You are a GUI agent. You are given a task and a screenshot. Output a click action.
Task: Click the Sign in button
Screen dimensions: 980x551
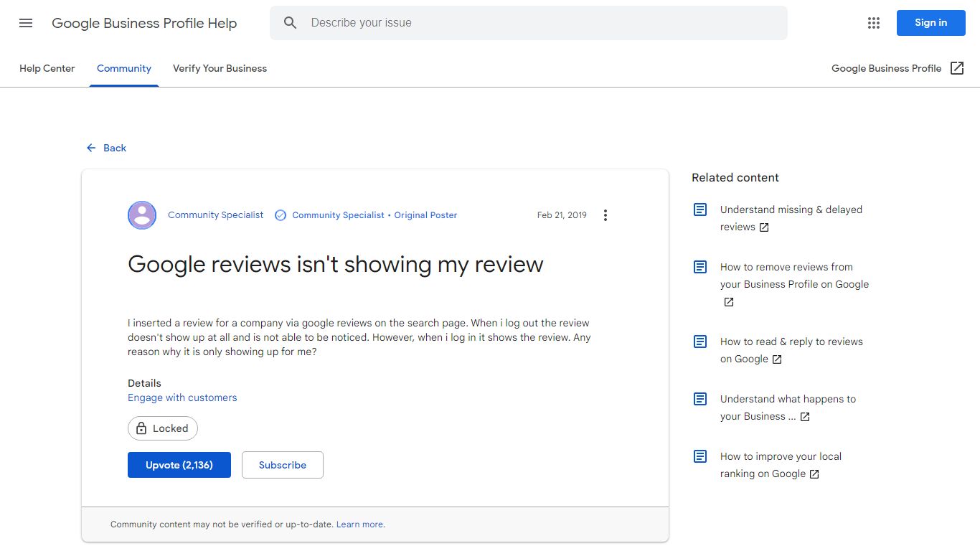(x=930, y=23)
